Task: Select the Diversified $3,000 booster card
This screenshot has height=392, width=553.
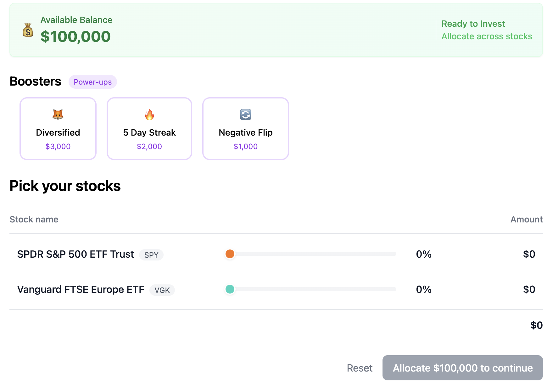Action: coord(58,129)
